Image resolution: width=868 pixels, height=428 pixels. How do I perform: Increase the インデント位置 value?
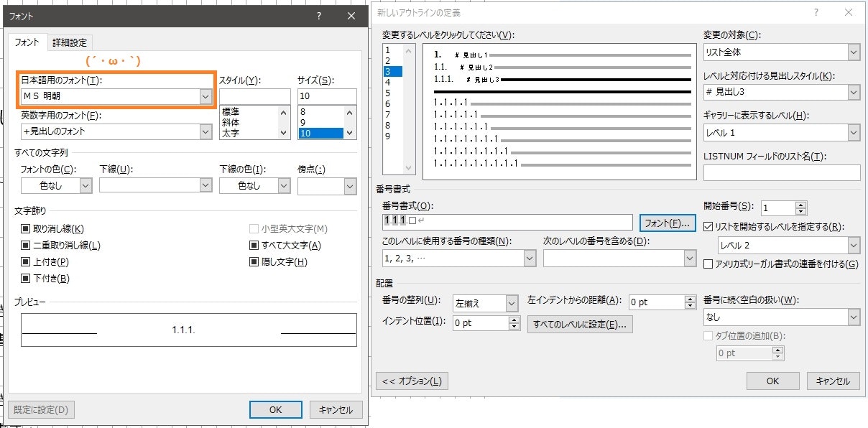(514, 320)
